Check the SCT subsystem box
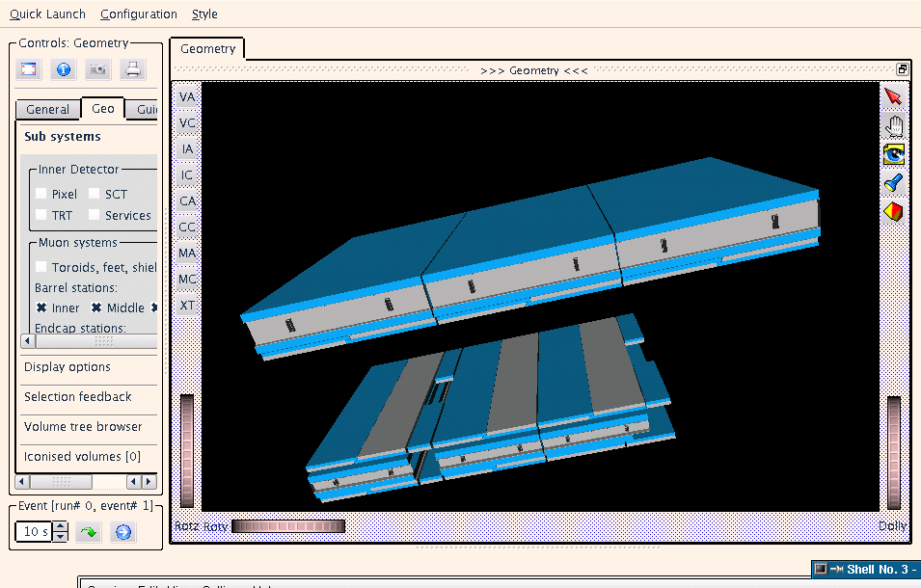The image size is (921, 588). point(95,194)
